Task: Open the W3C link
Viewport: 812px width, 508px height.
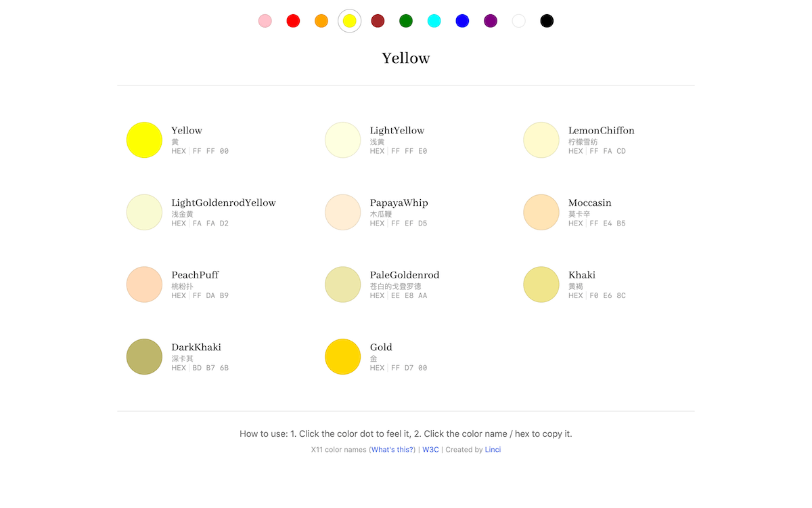Action: pos(430,449)
